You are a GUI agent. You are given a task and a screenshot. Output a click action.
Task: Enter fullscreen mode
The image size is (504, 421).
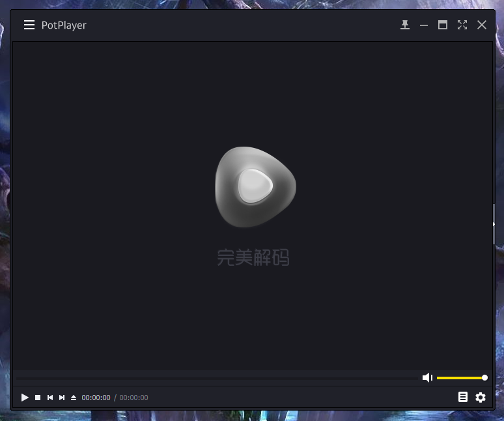pos(462,25)
